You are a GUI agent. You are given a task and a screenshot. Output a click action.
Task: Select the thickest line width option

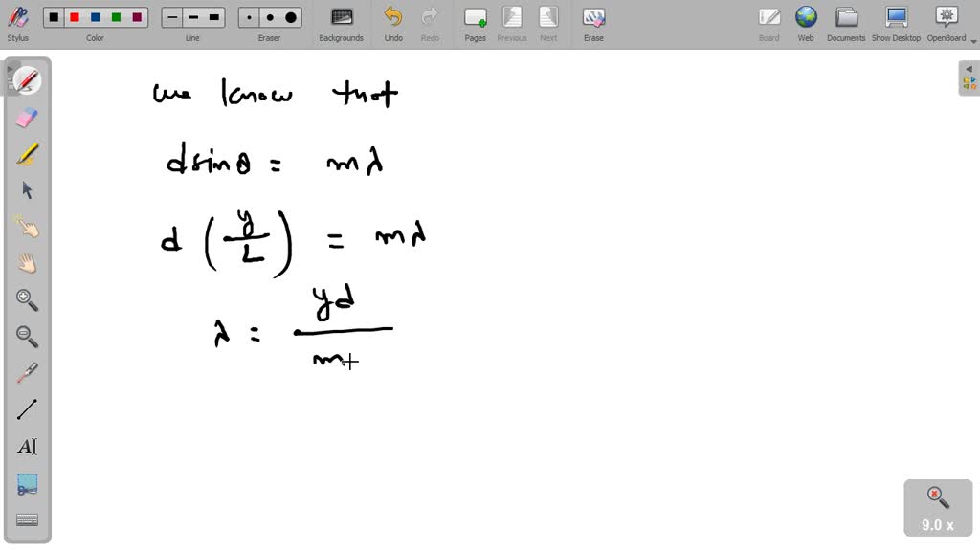tap(214, 17)
